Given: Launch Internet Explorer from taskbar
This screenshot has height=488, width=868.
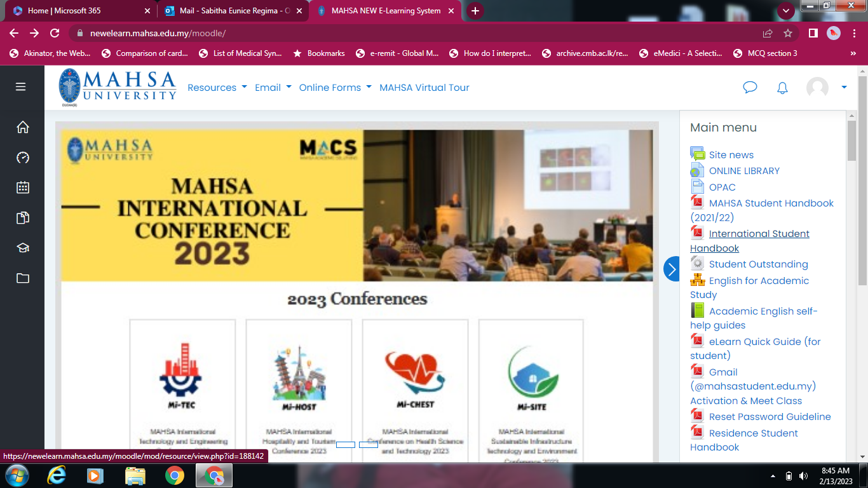Looking at the screenshot, I should (57, 475).
